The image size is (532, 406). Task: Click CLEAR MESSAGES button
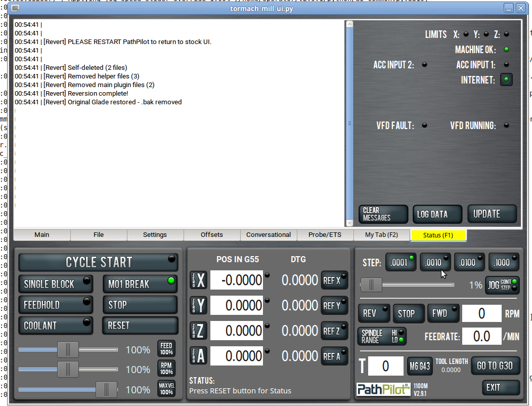(x=383, y=214)
